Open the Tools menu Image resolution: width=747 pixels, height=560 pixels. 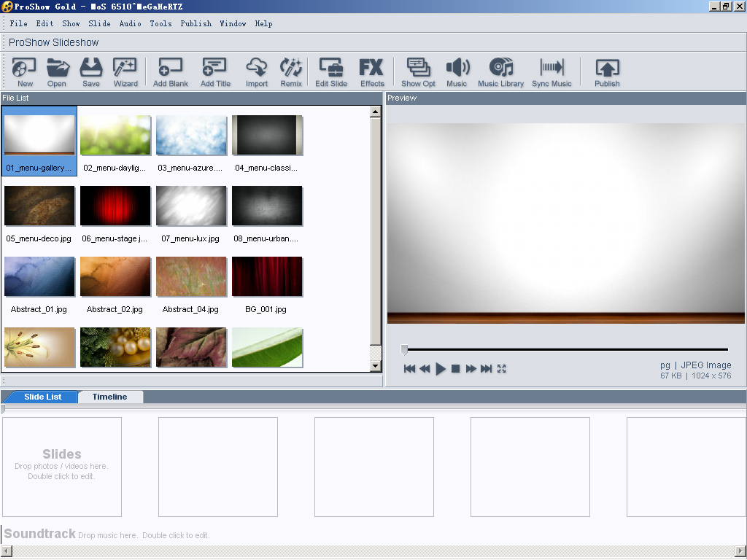(160, 23)
